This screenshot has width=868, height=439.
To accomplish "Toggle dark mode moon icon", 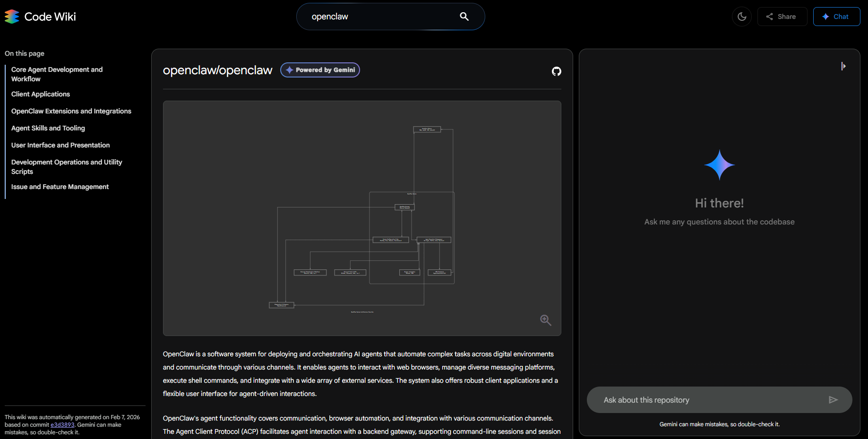I will pyautogui.click(x=742, y=17).
